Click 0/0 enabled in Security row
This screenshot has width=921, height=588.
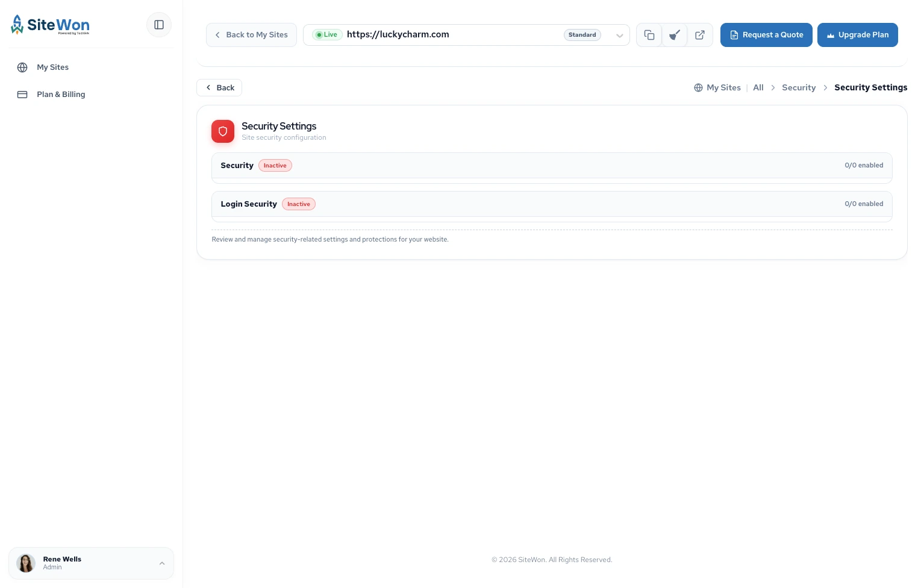coord(864,165)
